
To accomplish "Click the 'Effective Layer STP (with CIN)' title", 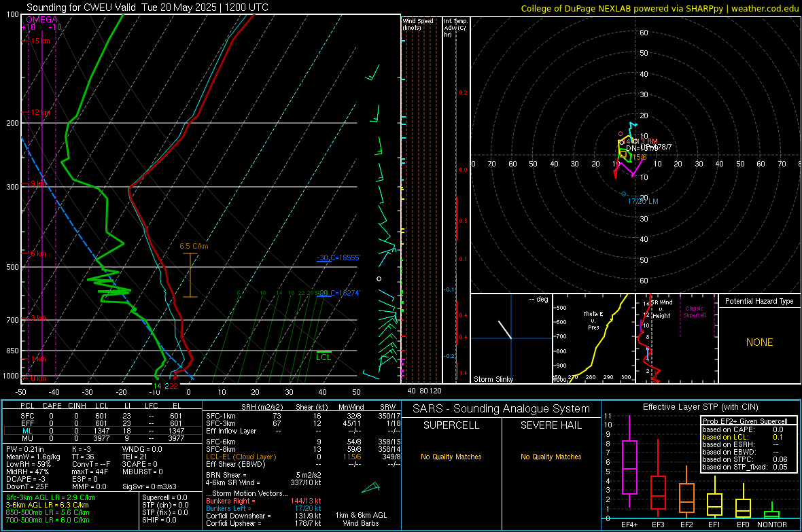I will pyautogui.click(x=700, y=407).
